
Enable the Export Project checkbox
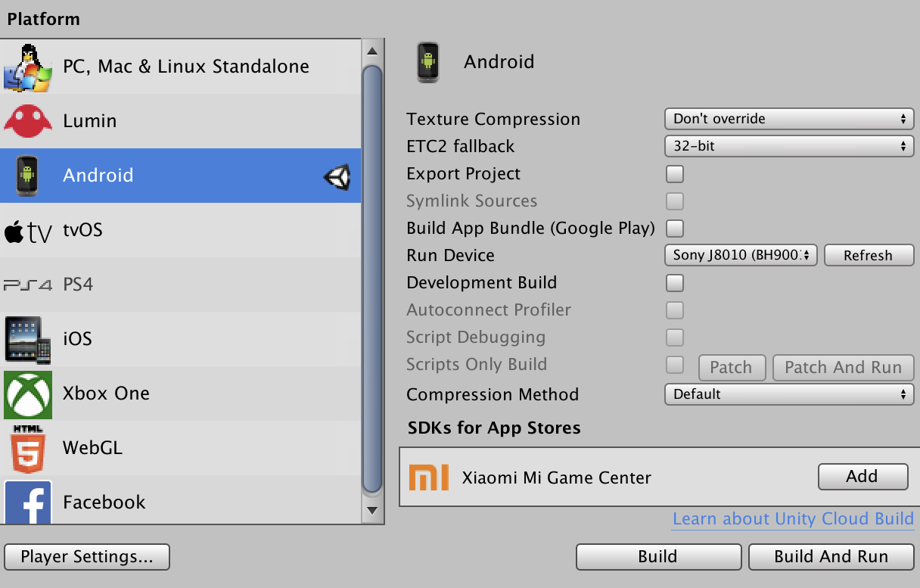(674, 174)
